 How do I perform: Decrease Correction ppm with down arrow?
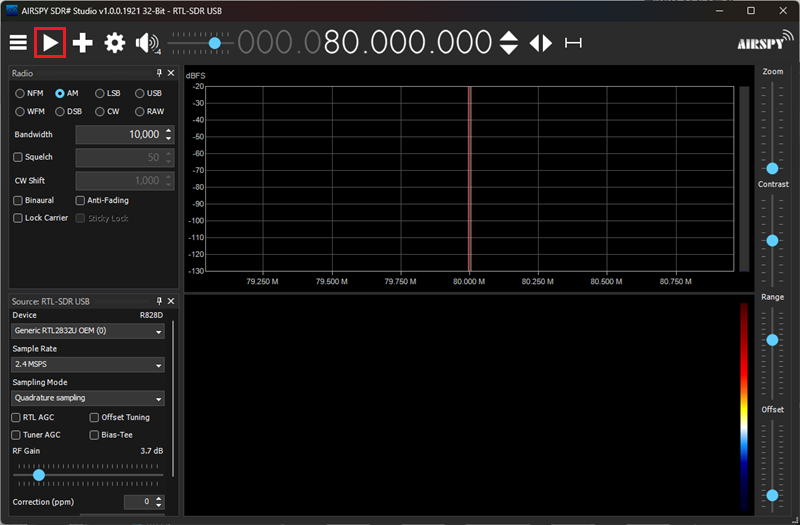point(159,506)
